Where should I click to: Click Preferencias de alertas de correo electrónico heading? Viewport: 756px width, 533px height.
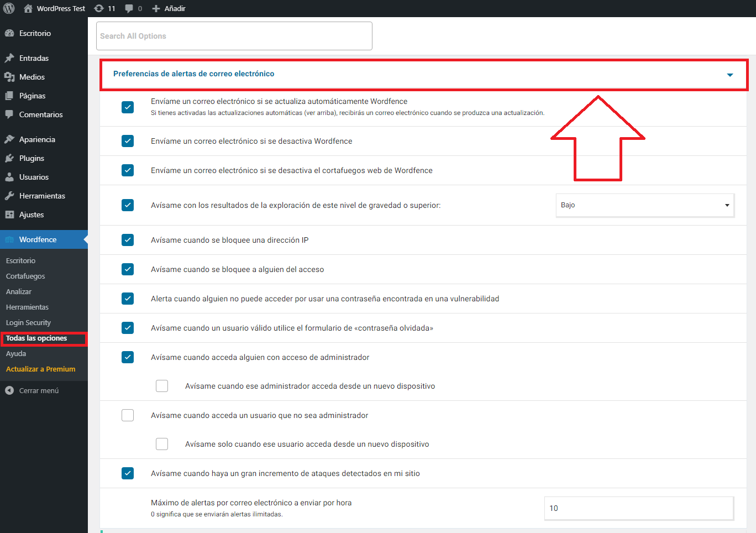[x=193, y=74]
